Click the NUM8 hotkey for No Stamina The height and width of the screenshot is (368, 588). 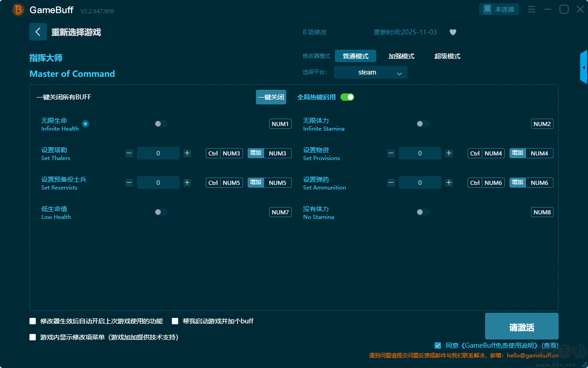(x=542, y=212)
